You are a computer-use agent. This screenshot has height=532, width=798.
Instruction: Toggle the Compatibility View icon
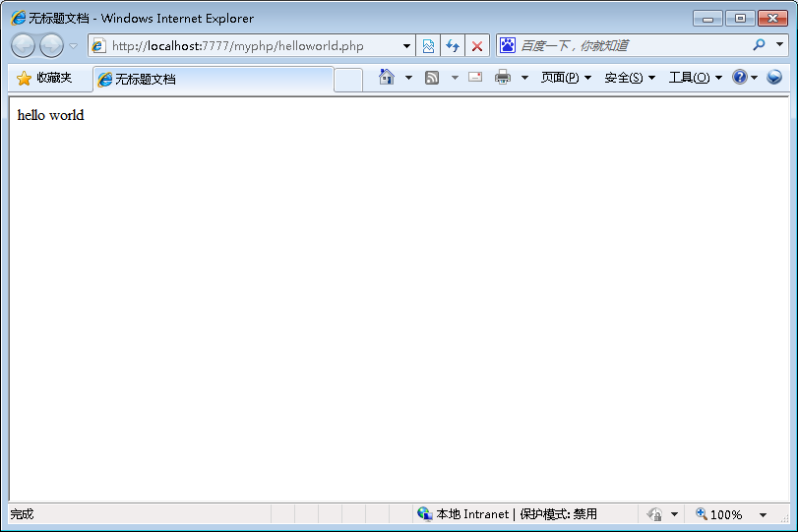coord(428,46)
